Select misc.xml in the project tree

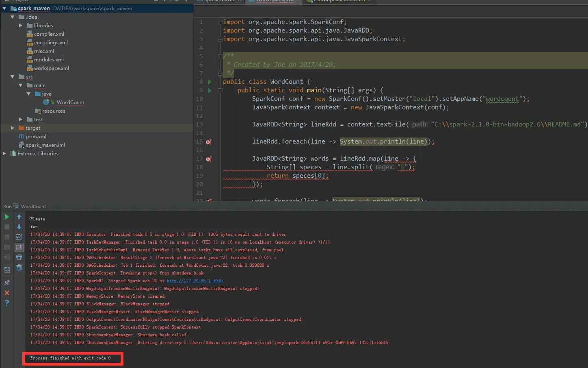point(44,51)
